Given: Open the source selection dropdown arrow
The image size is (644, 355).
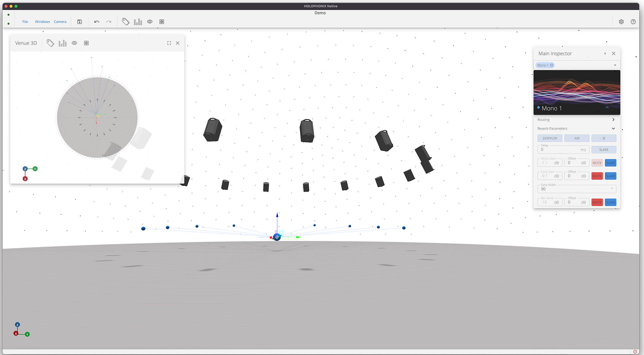Looking at the screenshot, I should pos(615,65).
